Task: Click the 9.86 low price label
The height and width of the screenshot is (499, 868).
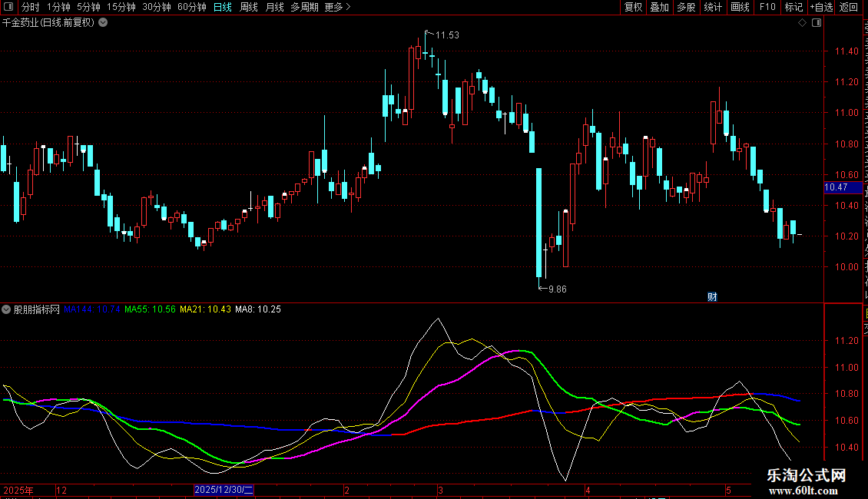Action: [x=558, y=289]
